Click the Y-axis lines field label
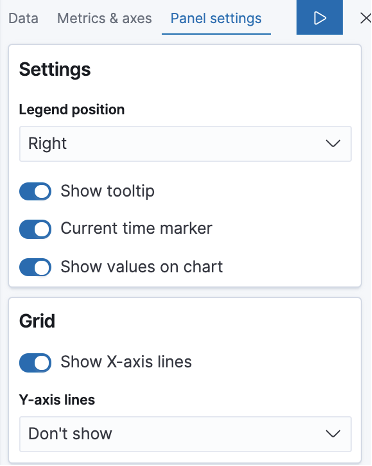This screenshot has height=466, width=372. [57, 400]
